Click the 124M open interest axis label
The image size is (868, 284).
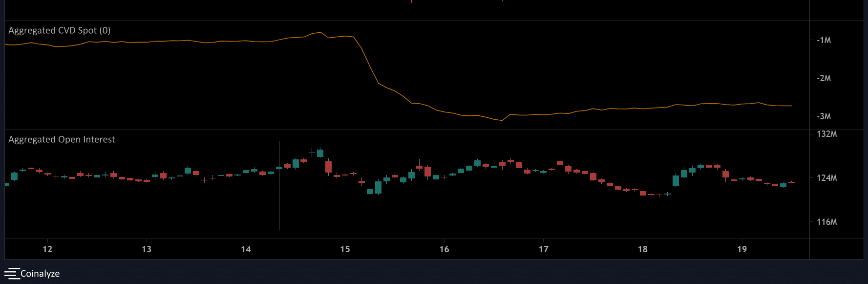[x=826, y=178]
